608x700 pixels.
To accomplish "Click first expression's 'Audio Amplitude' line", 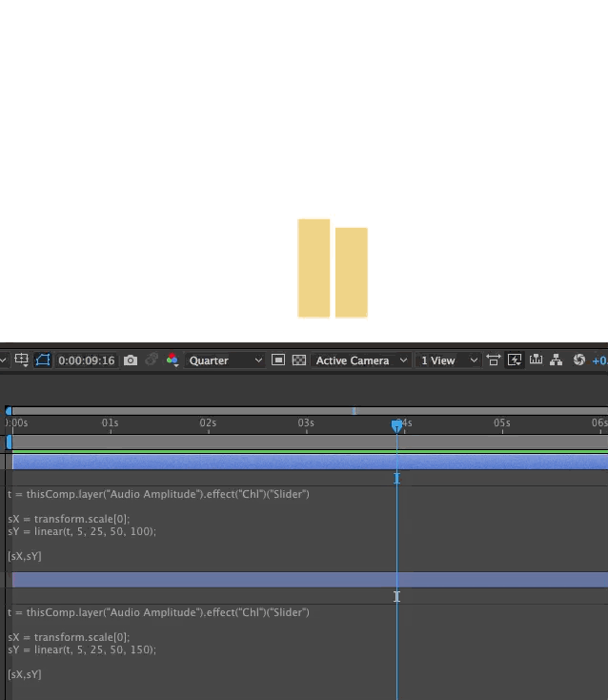I will pos(158,494).
